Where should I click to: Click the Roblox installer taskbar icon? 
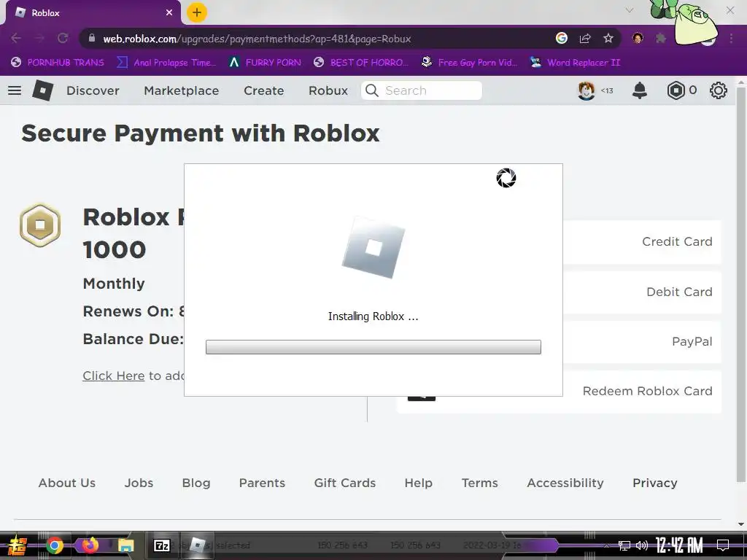tap(197, 545)
